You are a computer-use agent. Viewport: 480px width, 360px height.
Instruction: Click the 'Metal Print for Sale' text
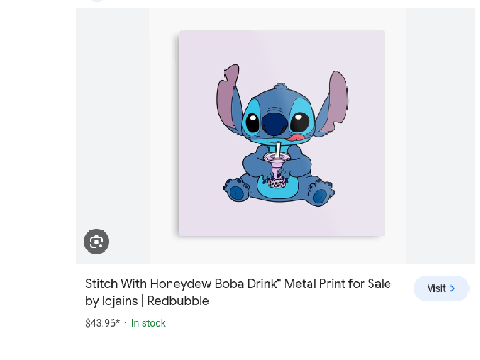[x=337, y=284]
